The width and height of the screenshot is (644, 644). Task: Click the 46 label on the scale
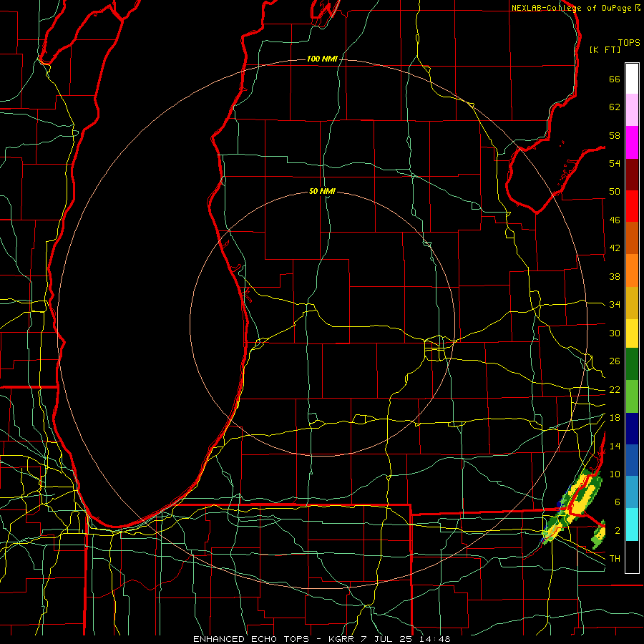615,220
